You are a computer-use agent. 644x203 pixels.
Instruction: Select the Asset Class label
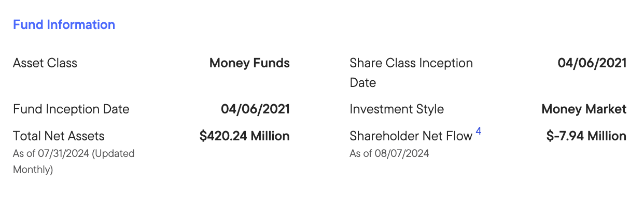tap(45, 63)
